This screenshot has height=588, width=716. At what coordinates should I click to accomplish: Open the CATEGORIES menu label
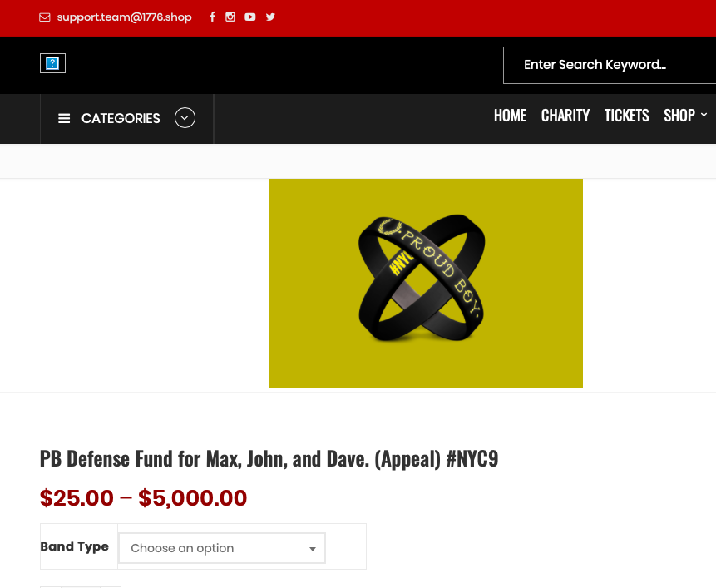tap(121, 118)
